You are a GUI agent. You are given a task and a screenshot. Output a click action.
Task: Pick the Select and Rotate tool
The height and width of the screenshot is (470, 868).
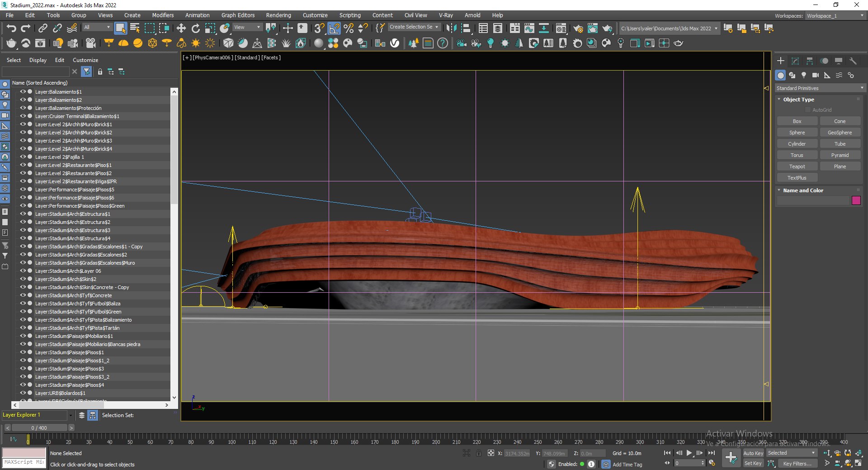pos(195,28)
